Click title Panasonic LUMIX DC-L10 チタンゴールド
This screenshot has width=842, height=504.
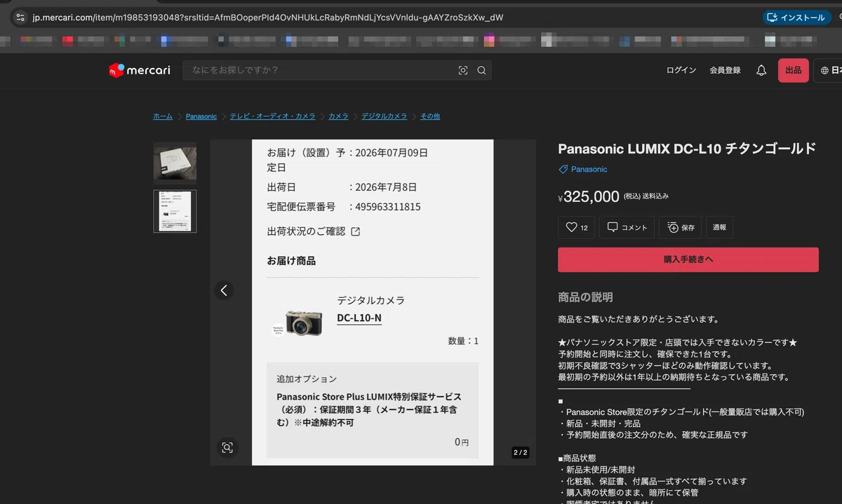pyautogui.click(x=687, y=149)
